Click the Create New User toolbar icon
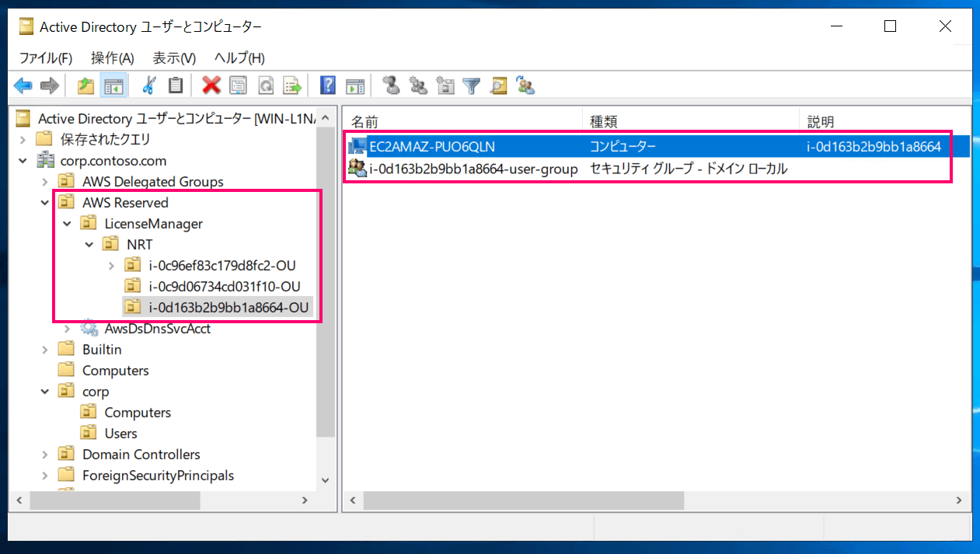 tap(391, 85)
